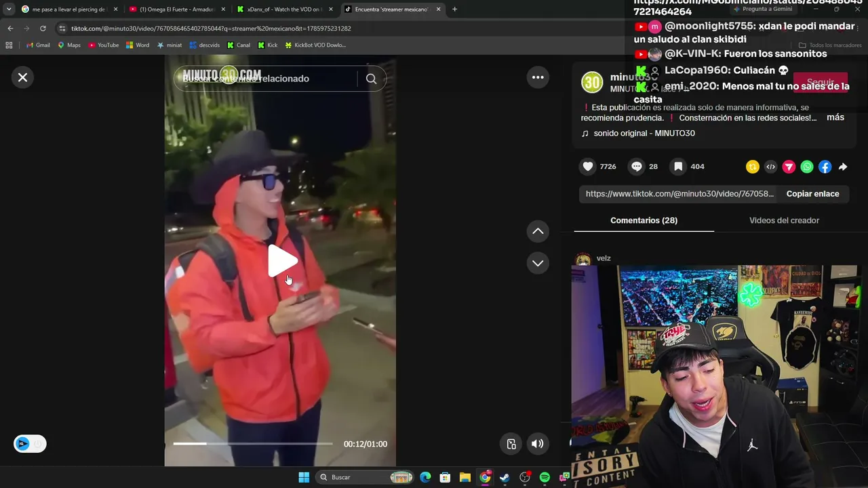Share the video to Facebook
This screenshot has width=868, height=488.
(x=825, y=167)
